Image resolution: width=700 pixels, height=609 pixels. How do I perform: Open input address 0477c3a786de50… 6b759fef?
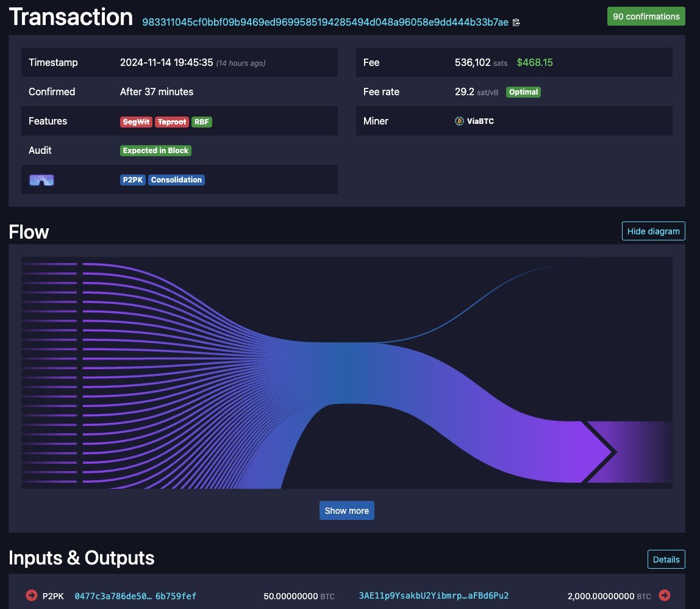click(x=135, y=596)
